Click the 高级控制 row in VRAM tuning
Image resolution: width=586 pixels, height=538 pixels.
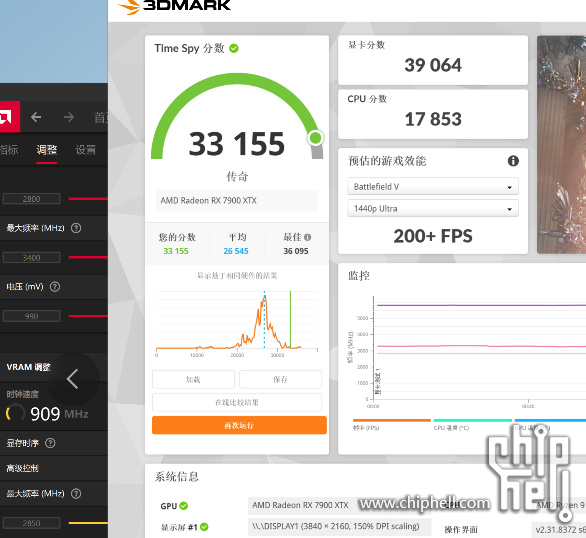pos(54,468)
